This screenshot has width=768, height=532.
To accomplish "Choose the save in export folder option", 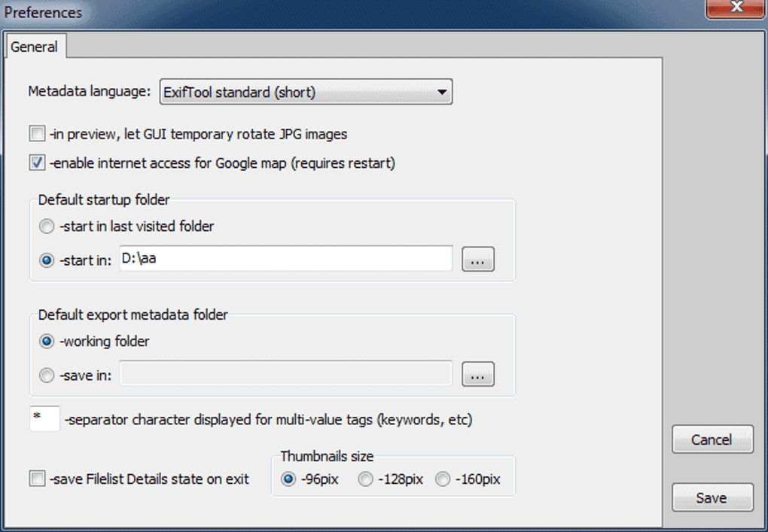I will 47,375.
